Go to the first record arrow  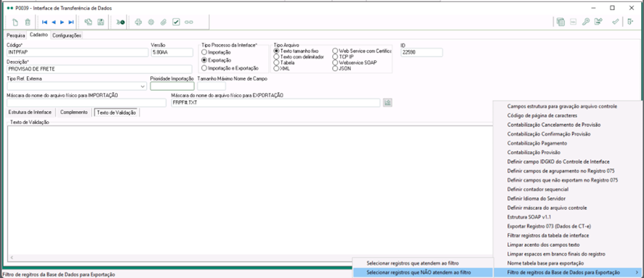[x=44, y=23]
